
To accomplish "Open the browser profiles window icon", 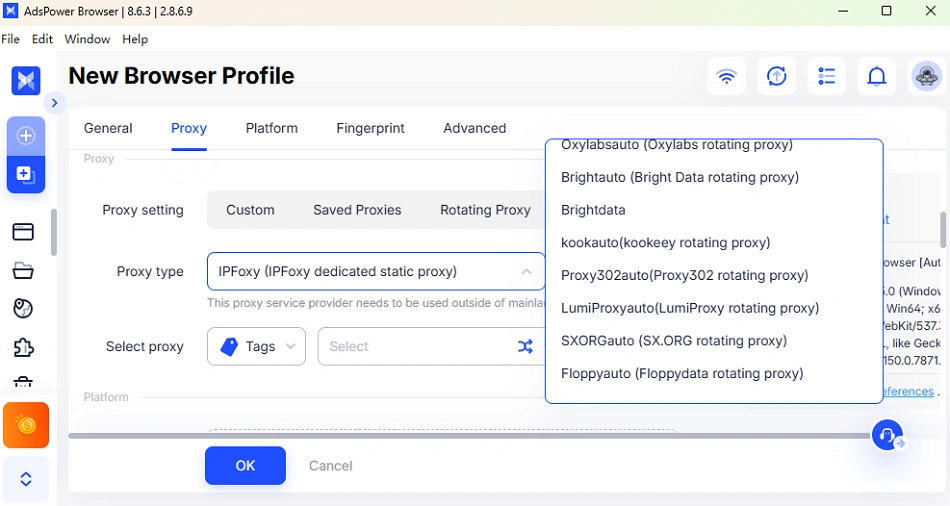I will 23,231.
